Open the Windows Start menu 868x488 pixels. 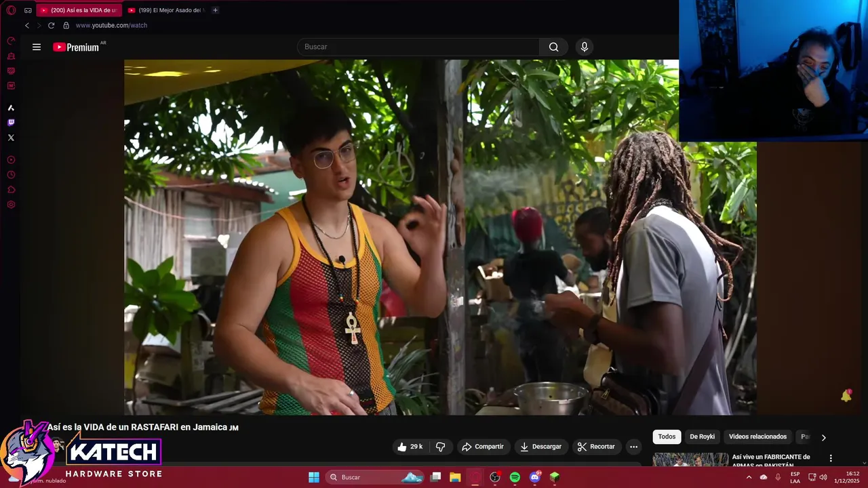[314, 477]
